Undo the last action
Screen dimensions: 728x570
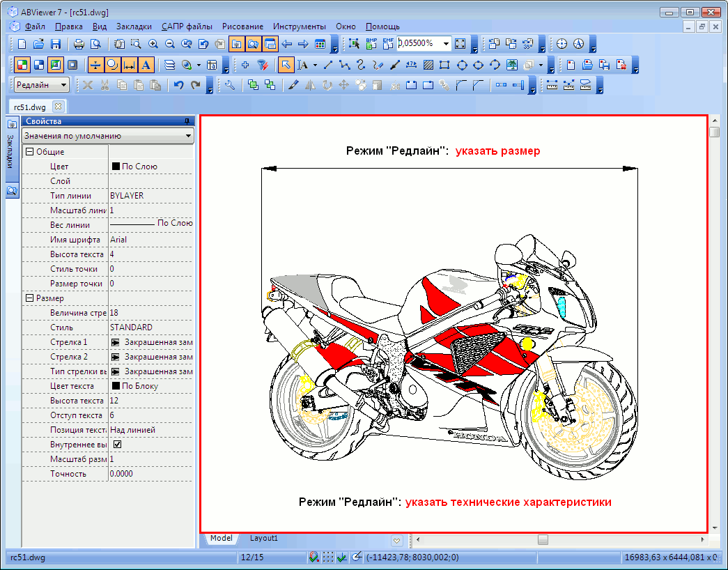(x=179, y=85)
